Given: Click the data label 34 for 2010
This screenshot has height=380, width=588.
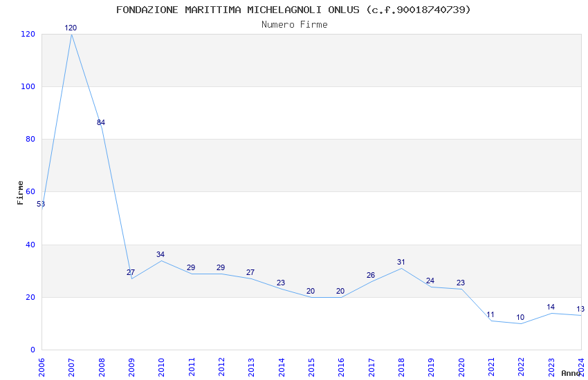Looking at the screenshot, I should coord(160,254).
